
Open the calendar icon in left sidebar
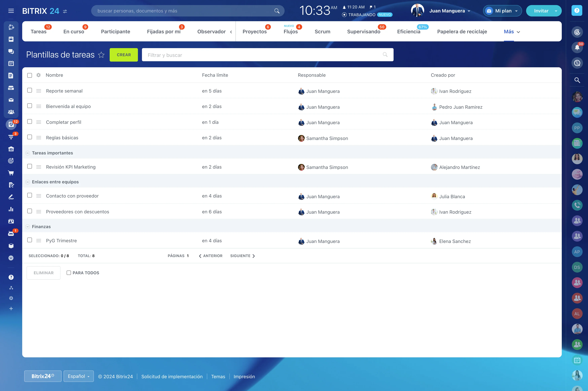point(11,63)
